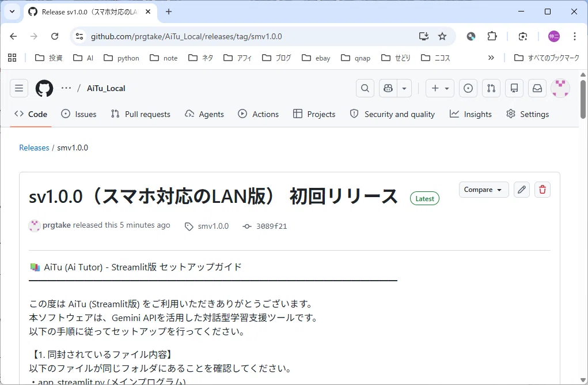This screenshot has height=385, width=588.
Task: Open Chrome profile avatar
Action: point(554,36)
